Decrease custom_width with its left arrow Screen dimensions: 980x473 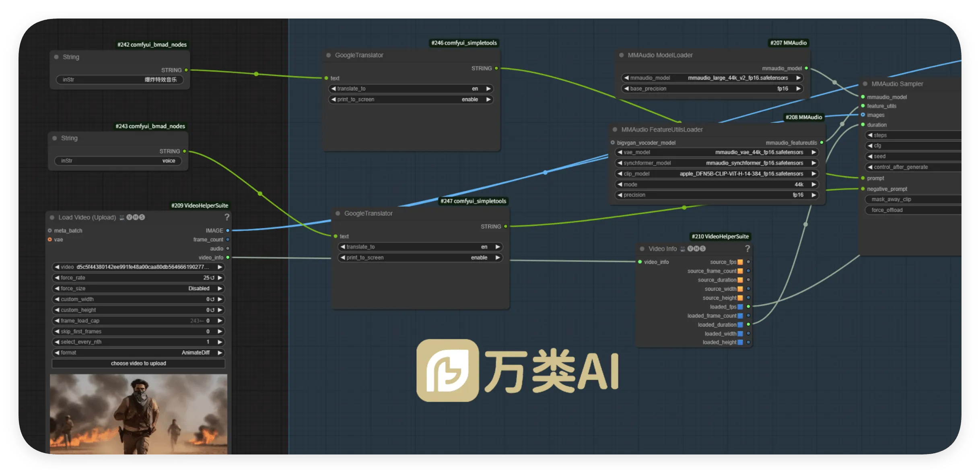[57, 299]
